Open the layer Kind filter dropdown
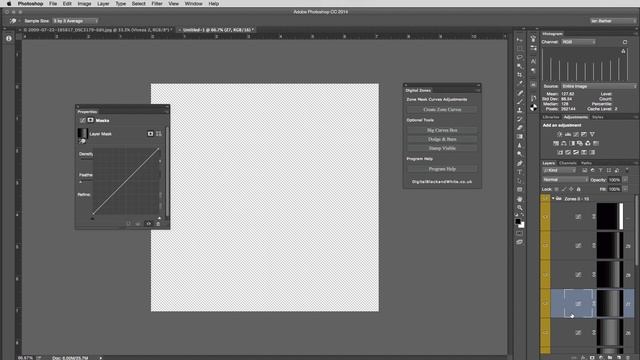Screen dimensions: 640x360 559,170
